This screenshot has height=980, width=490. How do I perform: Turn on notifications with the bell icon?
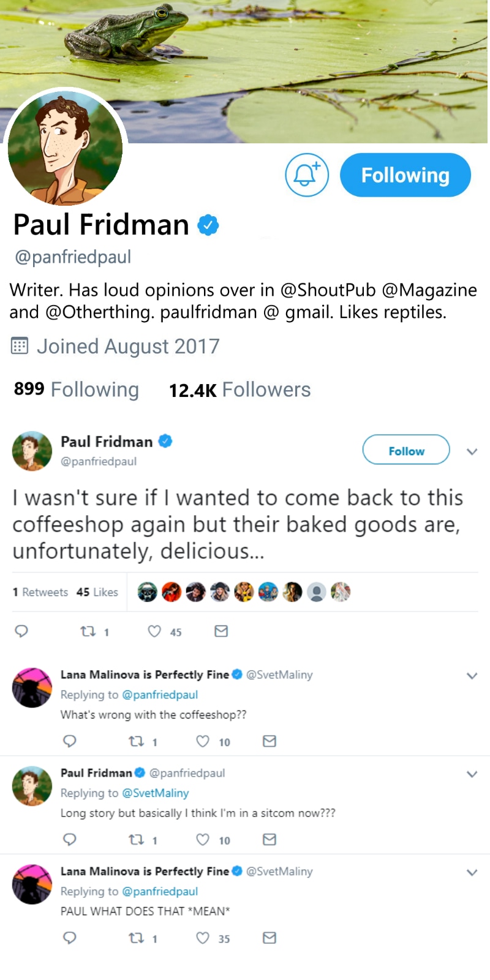pos(307,175)
